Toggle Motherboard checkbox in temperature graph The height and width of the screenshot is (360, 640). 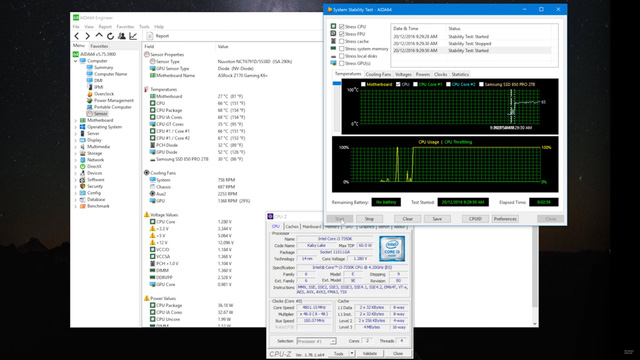click(363, 84)
